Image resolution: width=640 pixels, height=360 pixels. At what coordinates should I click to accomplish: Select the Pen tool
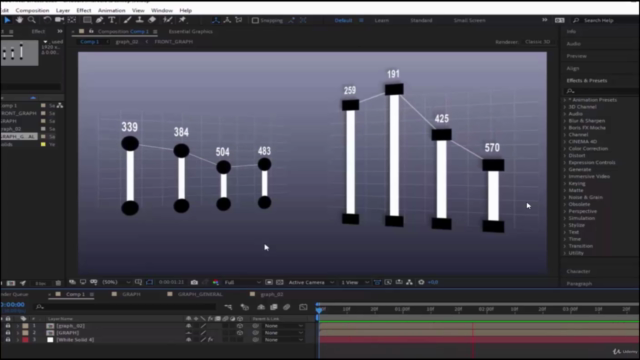(100, 20)
